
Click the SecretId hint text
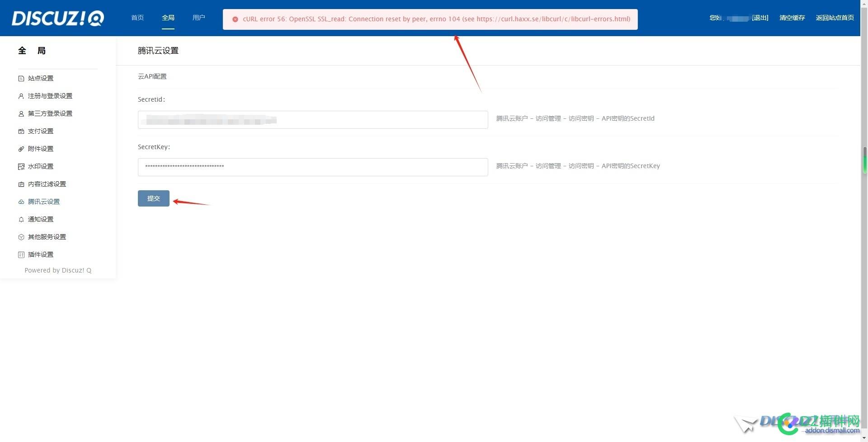[x=576, y=118]
